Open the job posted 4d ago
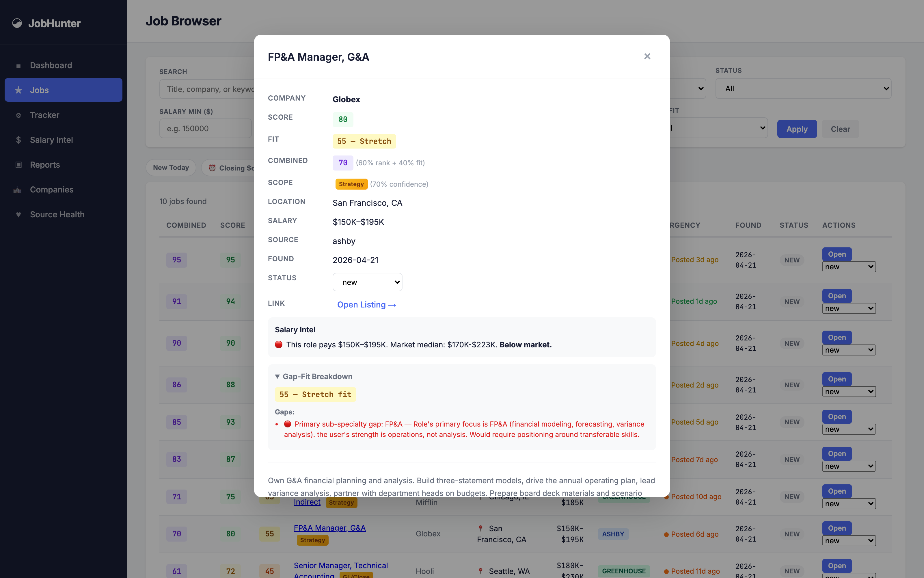 pos(837,338)
